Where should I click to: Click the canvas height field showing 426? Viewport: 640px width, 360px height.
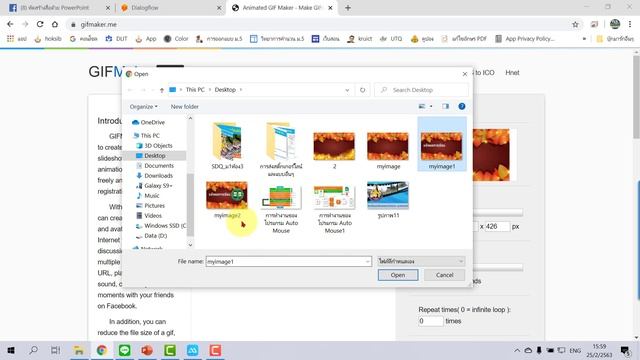coord(497,226)
